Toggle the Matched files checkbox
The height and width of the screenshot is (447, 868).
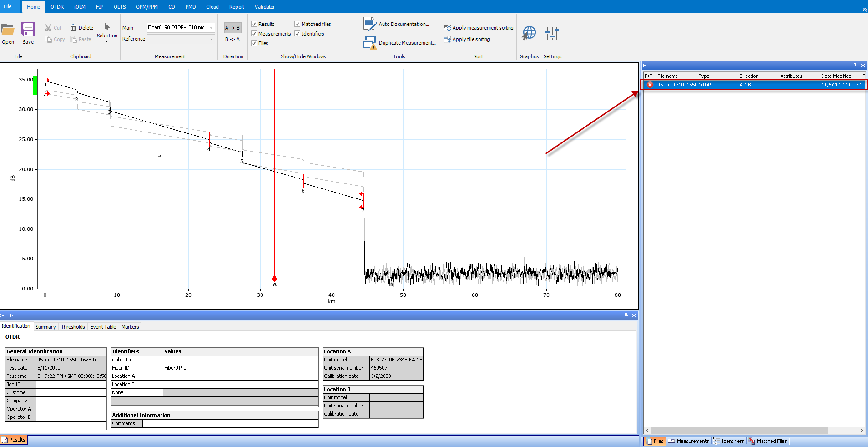tap(297, 24)
